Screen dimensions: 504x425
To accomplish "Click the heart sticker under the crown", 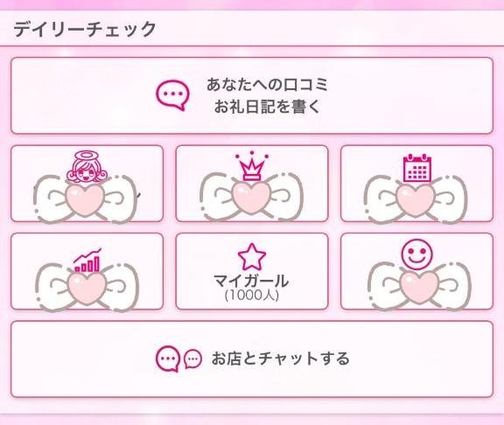I will pos(252,198).
